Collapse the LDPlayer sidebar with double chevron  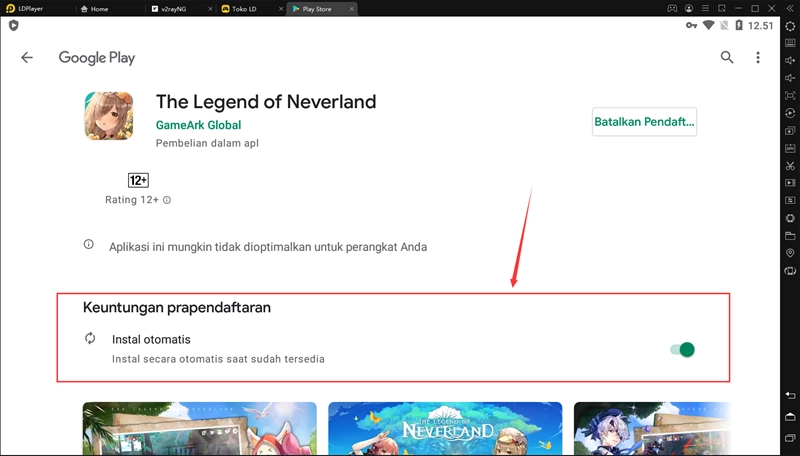[790, 9]
